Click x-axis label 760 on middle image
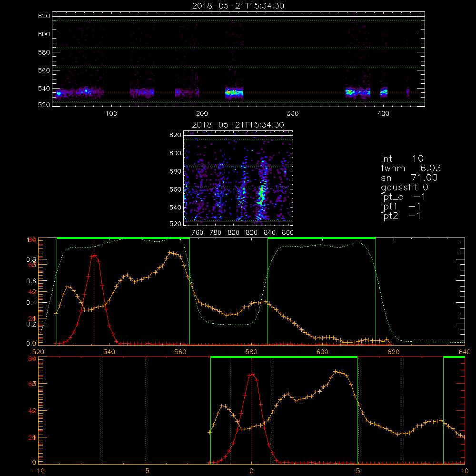 (198, 233)
